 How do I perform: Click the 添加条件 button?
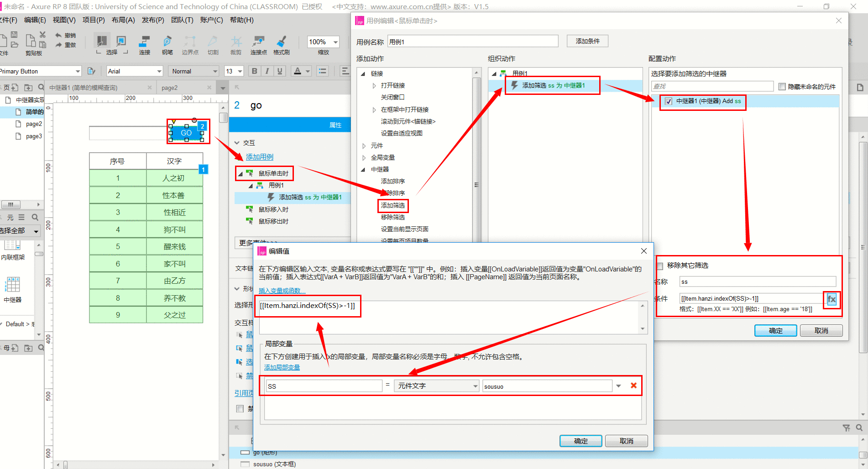[x=588, y=41]
